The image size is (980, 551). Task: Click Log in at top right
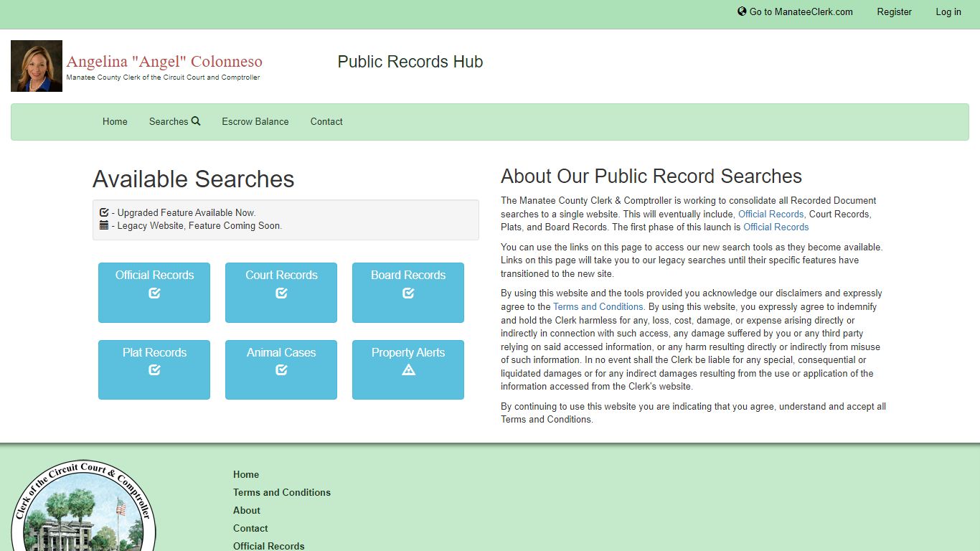[x=948, y=11]
